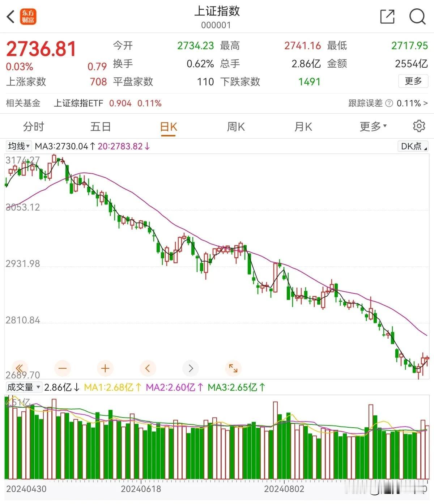Tap the 跟踪误差 label

365,103
